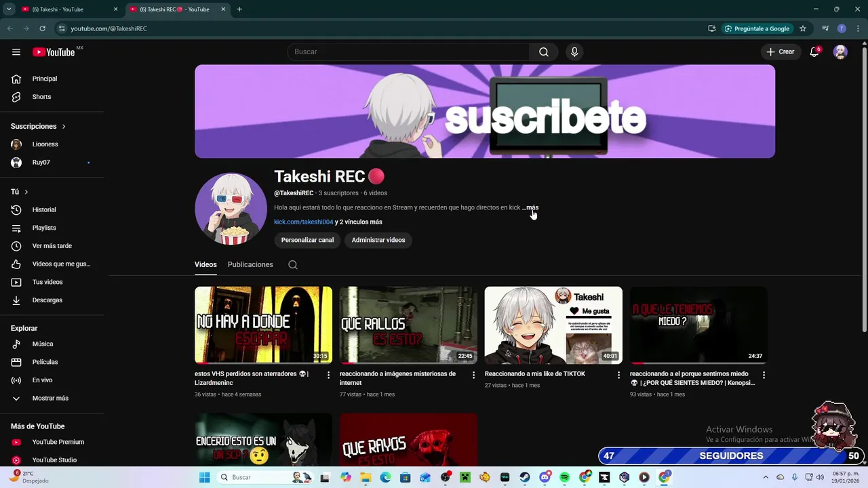This screenshot has height=488, width=868.
Task: Open Ver más tarde list
Action: coord(52,246)
